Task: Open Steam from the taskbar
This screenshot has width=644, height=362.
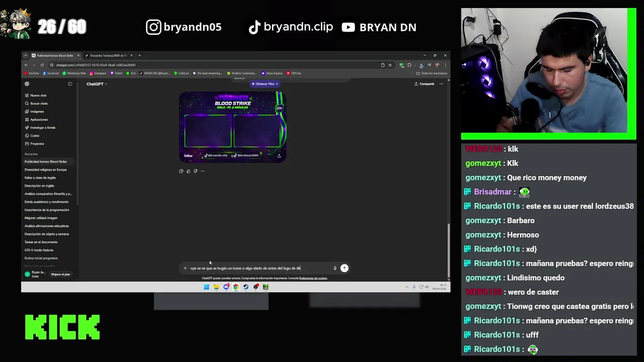Action: coord(246,287)
